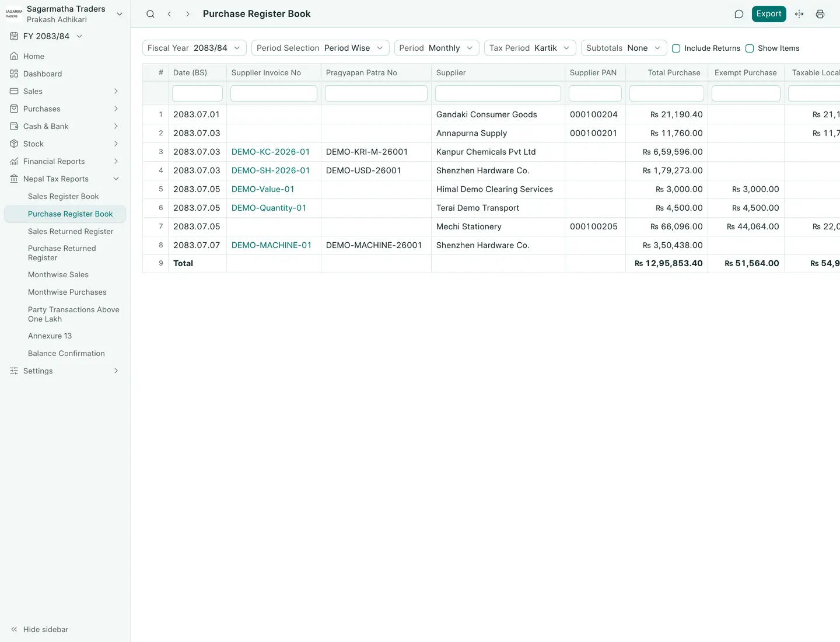Image resolution: width=840 pixels, height=642 pixels.
Task: Click the Hide sidebar double-chevron icon
Action: pos(14,629)
